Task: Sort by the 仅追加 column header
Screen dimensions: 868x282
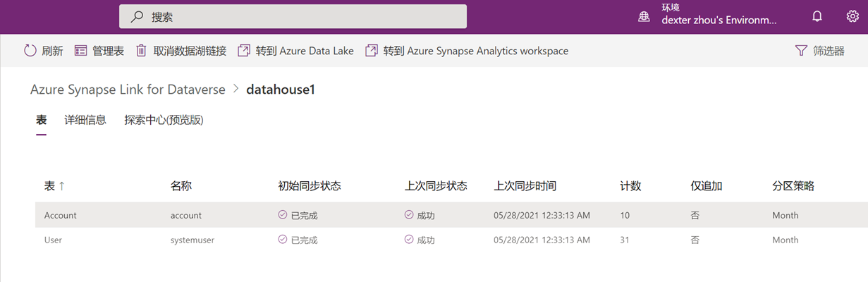Action: [707, 186]
